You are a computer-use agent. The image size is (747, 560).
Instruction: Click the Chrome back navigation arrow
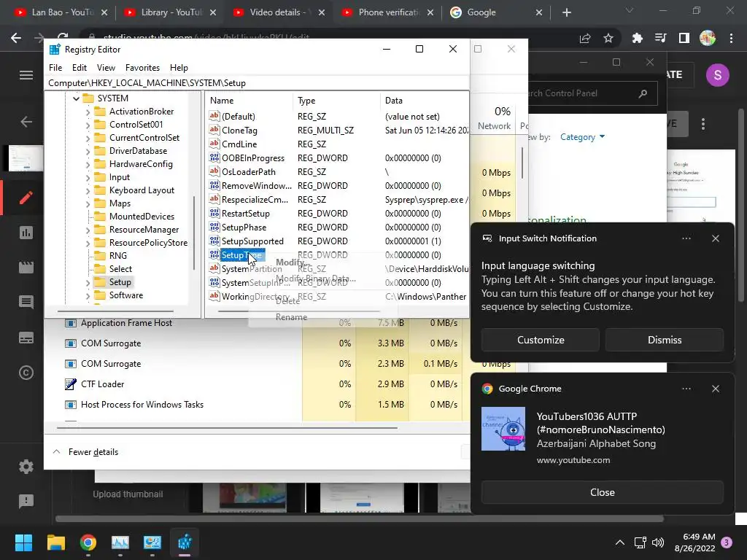16,38
